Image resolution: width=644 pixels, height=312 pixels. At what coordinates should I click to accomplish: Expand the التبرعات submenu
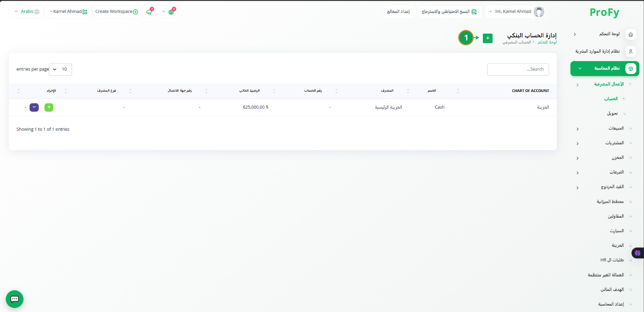[x=578, y=173]
